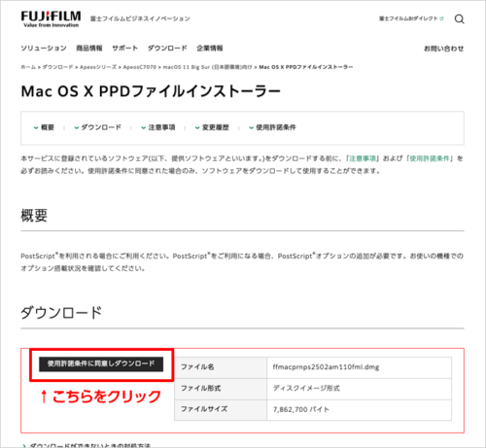Viewport: 486px width, 448px height.
Task: Open green 使用許諾条件 inline link
Action: pyautogui.click(x=430, y=158)
